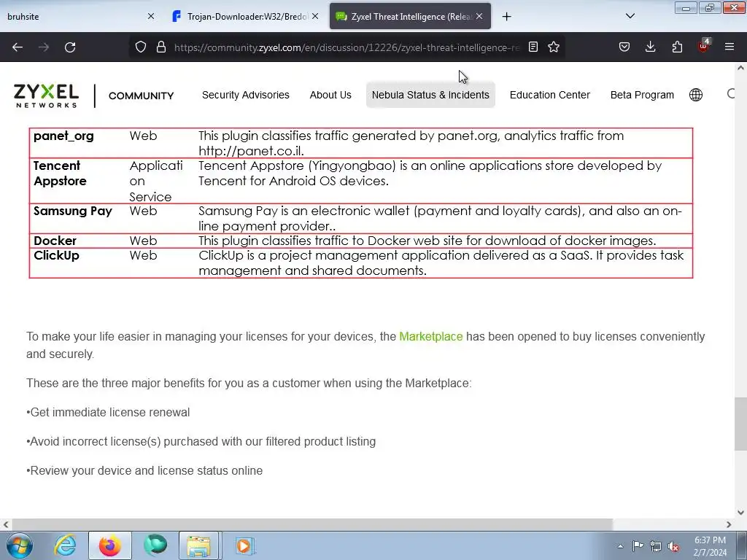Open Security Advisories menu

click(x=245, y=95)
